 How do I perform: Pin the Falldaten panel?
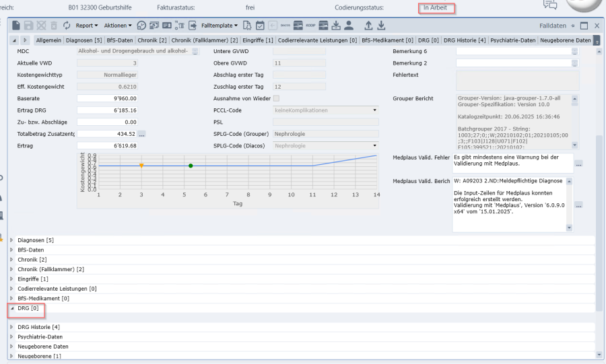[x=572, y=26]
